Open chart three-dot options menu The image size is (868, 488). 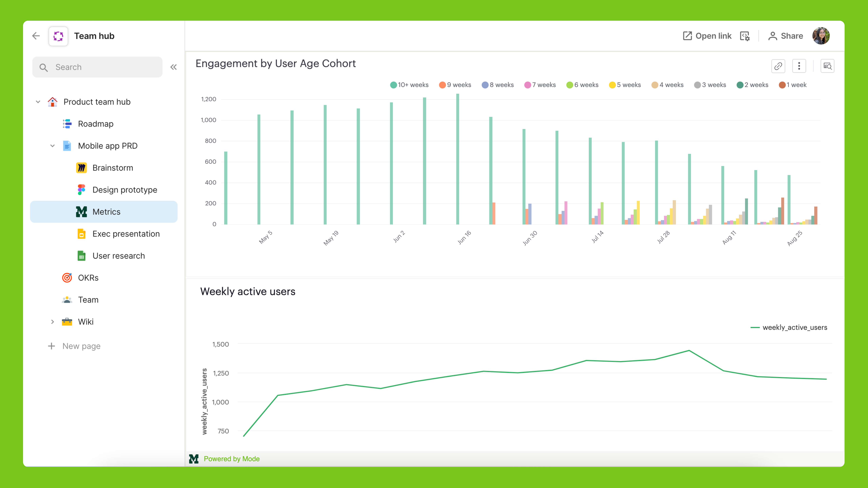[x=799, y=66]
